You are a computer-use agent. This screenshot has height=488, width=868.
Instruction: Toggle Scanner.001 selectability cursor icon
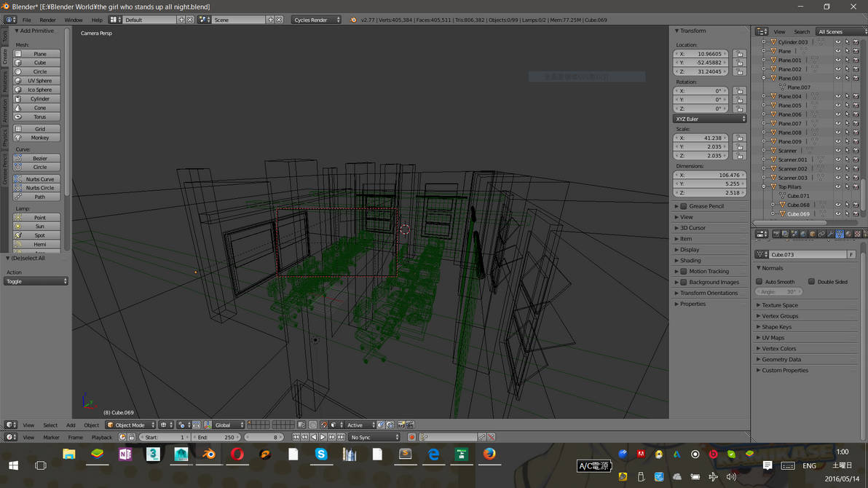pos(847,160)
